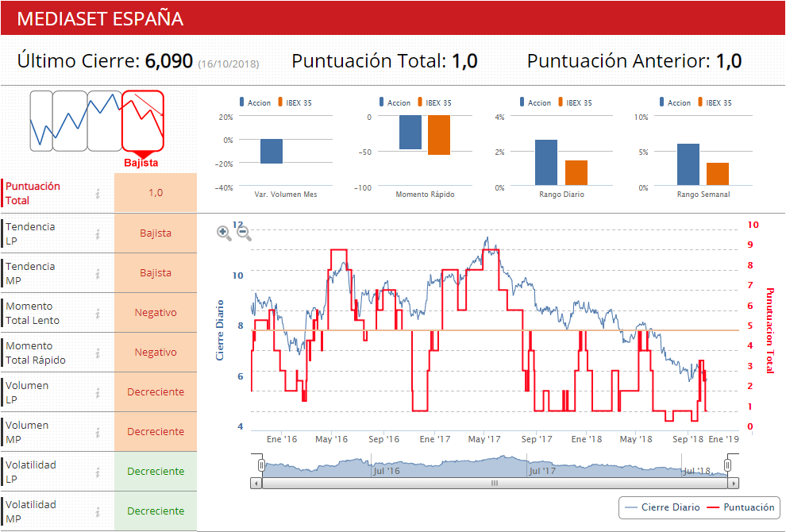786x532 pixels.
Task: Toggle IBEX 35 legend in Rango Semanal chart
Action: pyautogui.click(x=715, y=102)
